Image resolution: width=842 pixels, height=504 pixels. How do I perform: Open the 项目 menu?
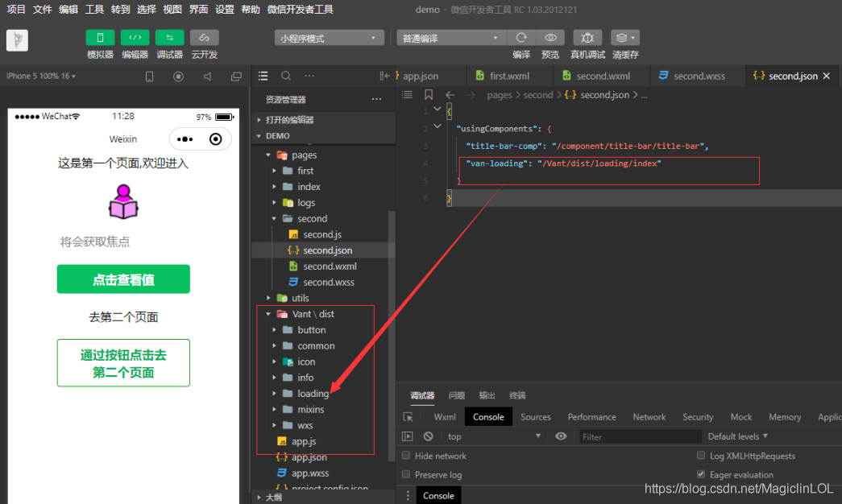coord(16,9)
